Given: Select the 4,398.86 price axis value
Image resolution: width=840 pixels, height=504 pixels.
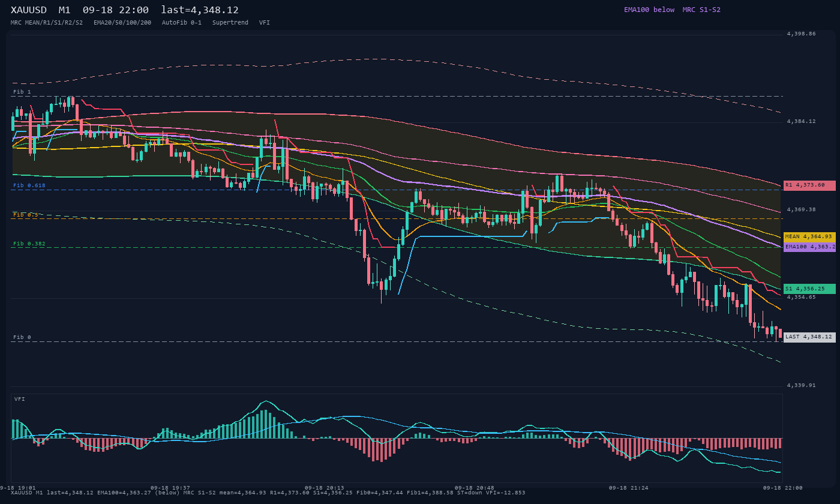Looking at the screenshot, I should click(802, 34).
